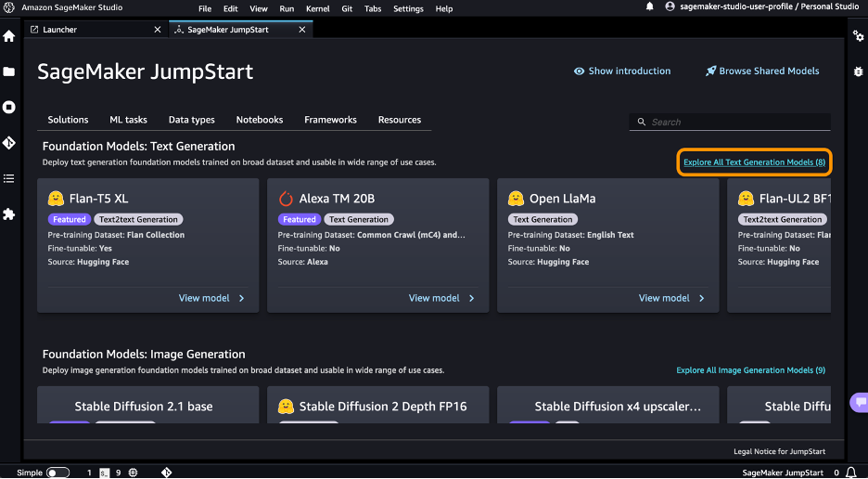Open the Git sidebar icon
868x479 pixels.
(9, 142)
